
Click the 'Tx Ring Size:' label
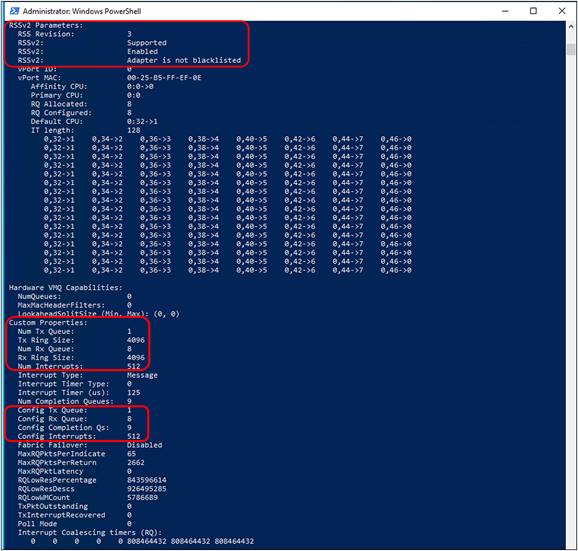(46, 340)
